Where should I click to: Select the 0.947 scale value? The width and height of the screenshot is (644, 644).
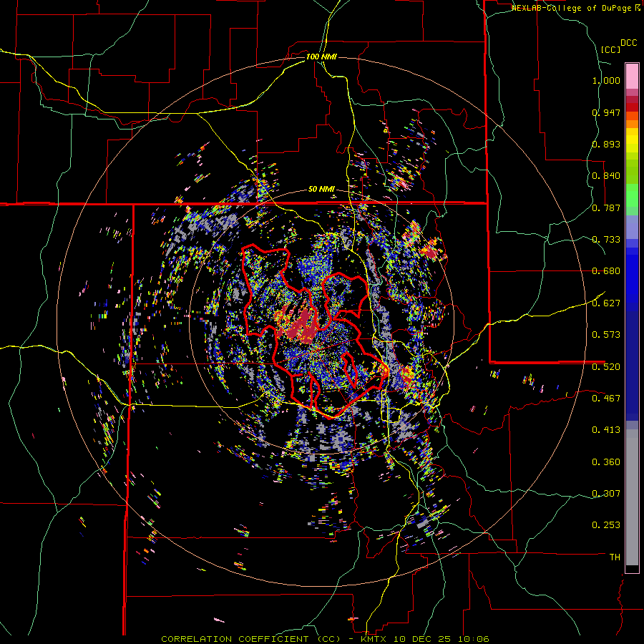tap(606, 112)
